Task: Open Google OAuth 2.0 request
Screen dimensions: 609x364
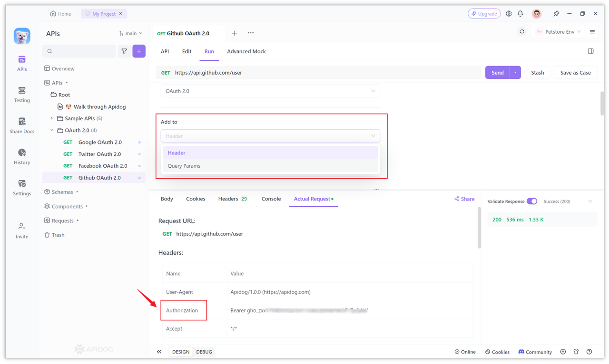Action: tap(94, 142)
